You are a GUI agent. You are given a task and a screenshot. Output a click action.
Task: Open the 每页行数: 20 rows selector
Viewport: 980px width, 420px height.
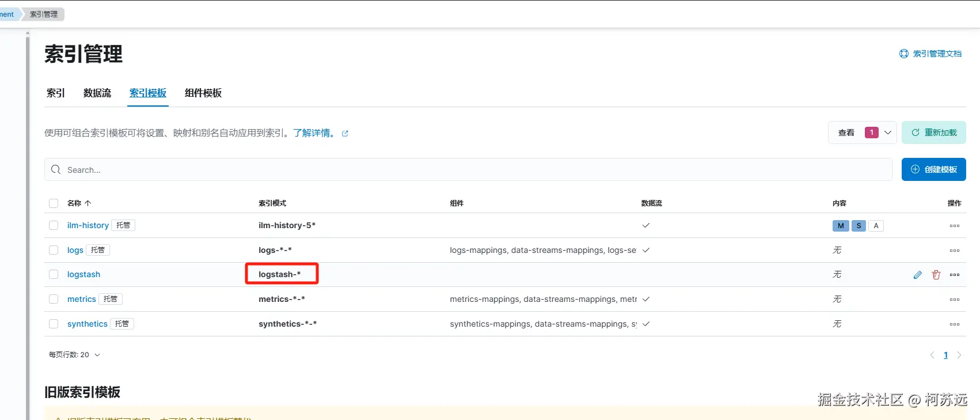[x=74, y=355]
